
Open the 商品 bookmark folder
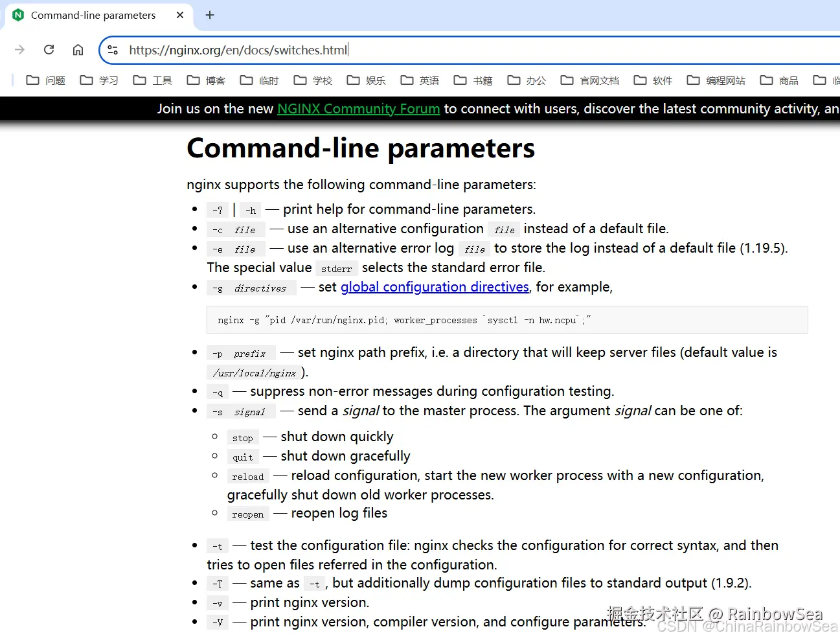click(x=779, y=80)
